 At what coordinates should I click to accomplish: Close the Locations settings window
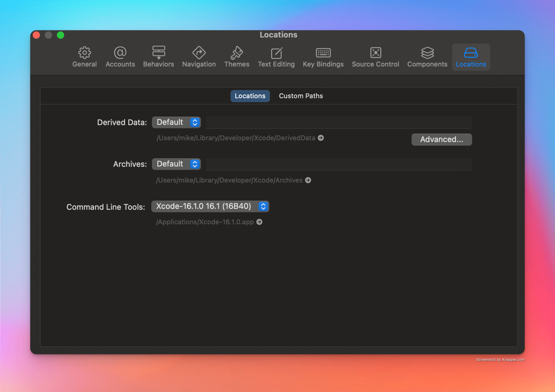36,35
